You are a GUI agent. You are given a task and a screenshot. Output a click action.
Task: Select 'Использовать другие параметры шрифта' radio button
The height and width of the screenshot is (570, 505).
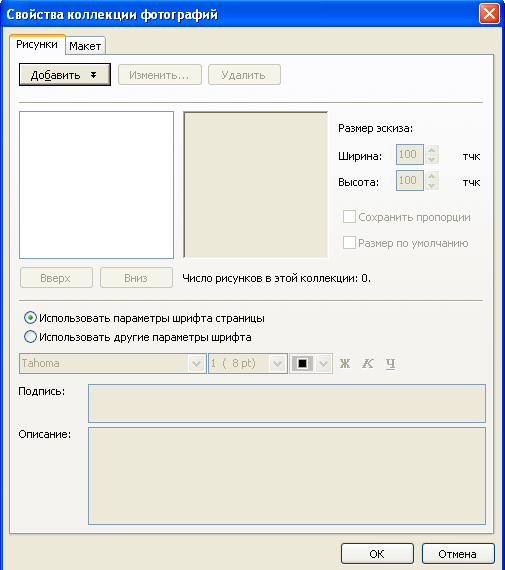pyautogui.click(x=31, y=337)
